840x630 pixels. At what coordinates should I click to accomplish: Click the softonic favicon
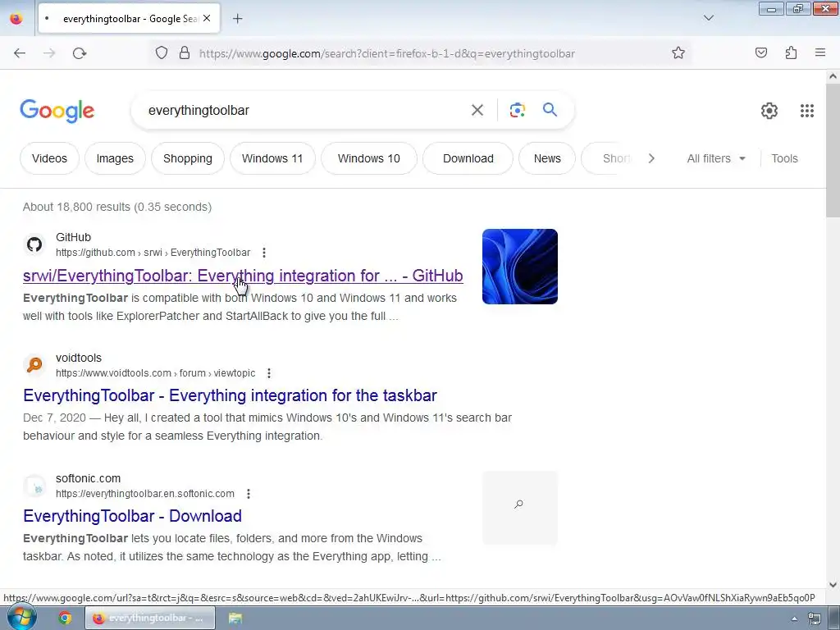click(34, 486)
